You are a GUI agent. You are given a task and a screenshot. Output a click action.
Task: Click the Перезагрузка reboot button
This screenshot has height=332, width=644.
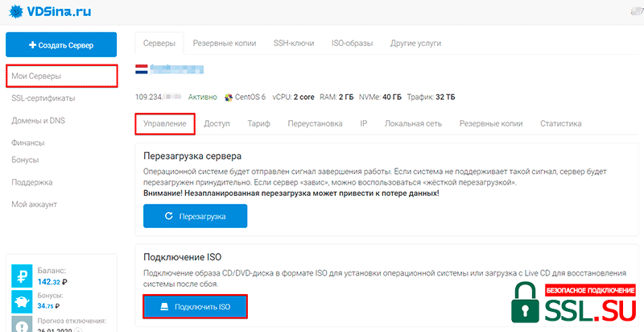195,216
